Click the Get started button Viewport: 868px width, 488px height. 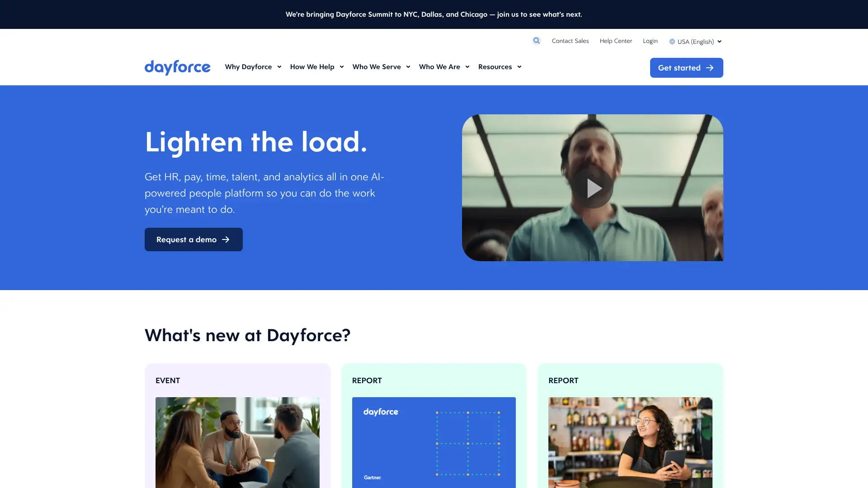[686, 68]
